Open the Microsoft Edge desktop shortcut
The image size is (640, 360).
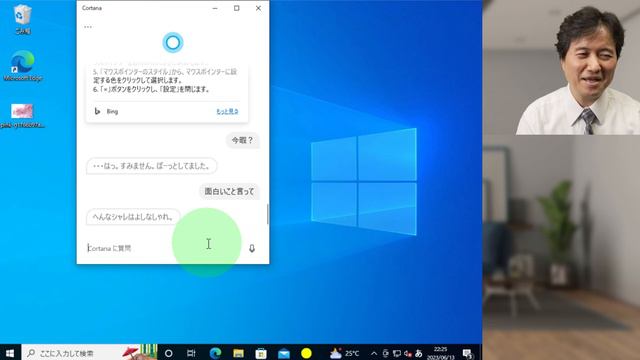(22, 65)
